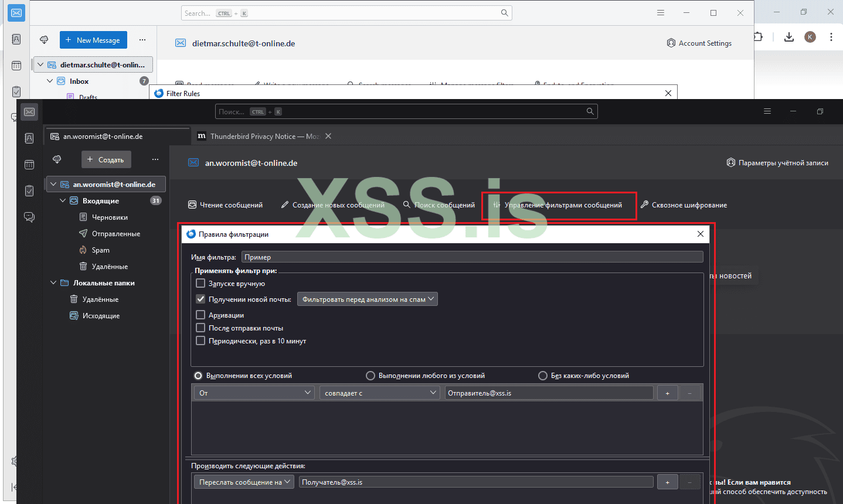Open the От condition field dropdown
Viewport: 843px width, 504px height.
pos(254,393)
